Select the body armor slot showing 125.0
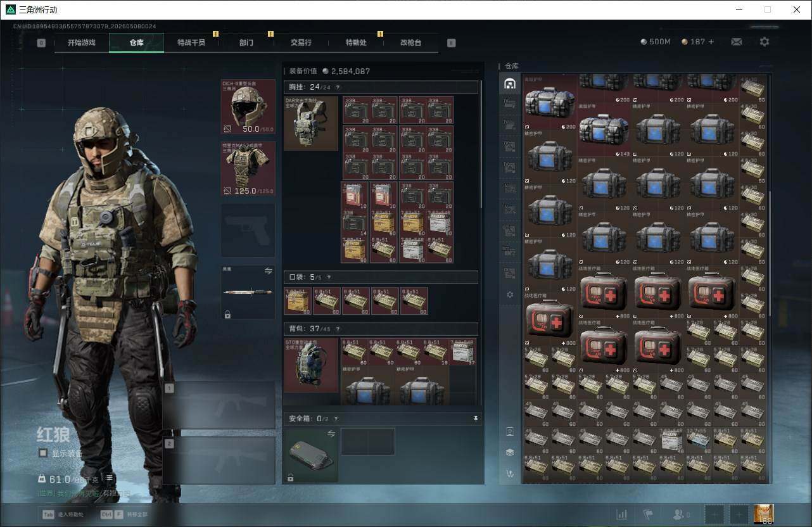 [x=248, y=168]
